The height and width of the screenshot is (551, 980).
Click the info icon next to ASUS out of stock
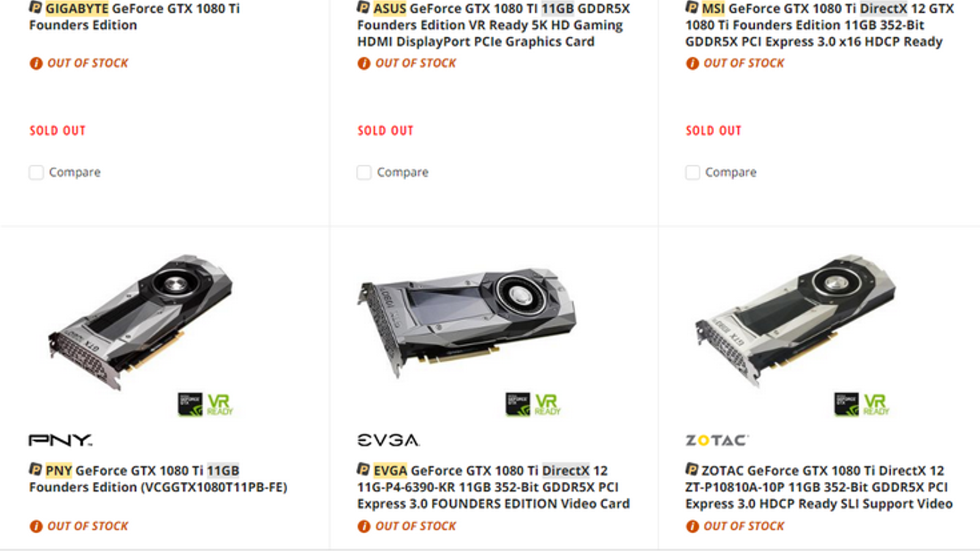coord(364,63)
